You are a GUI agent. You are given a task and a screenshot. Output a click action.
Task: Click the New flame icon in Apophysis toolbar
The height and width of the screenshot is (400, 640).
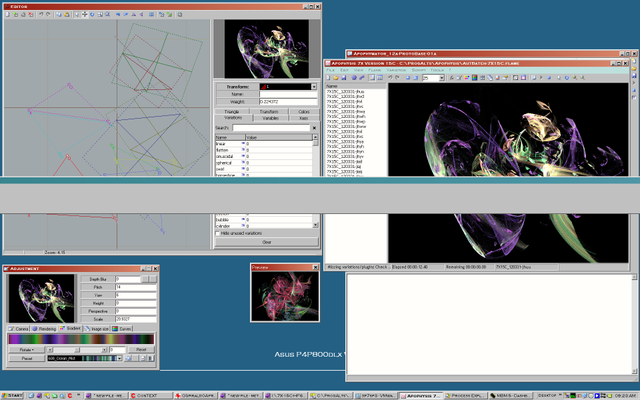[x=330, y=77]
